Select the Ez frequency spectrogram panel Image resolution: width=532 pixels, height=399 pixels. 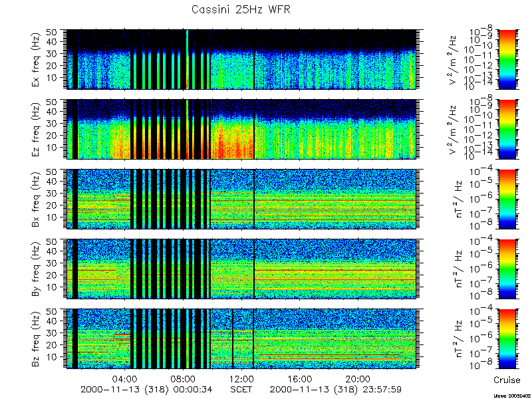[x=241, y=129]
